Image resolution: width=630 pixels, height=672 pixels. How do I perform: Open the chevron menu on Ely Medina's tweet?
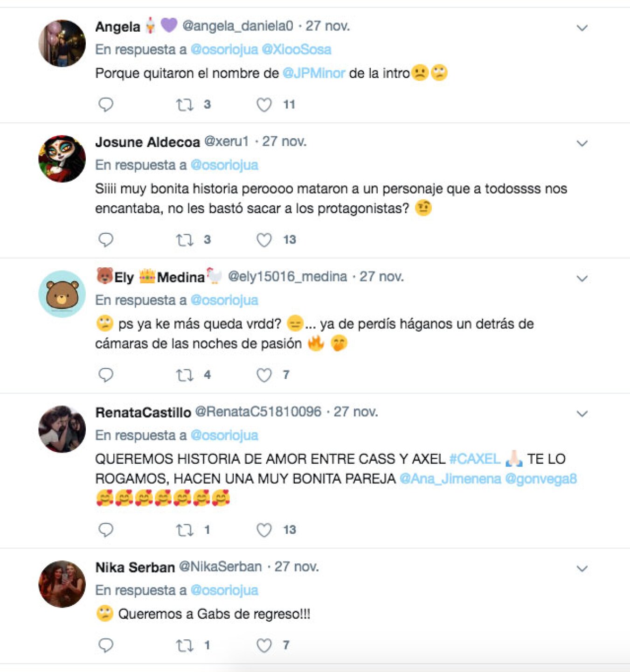582,279
